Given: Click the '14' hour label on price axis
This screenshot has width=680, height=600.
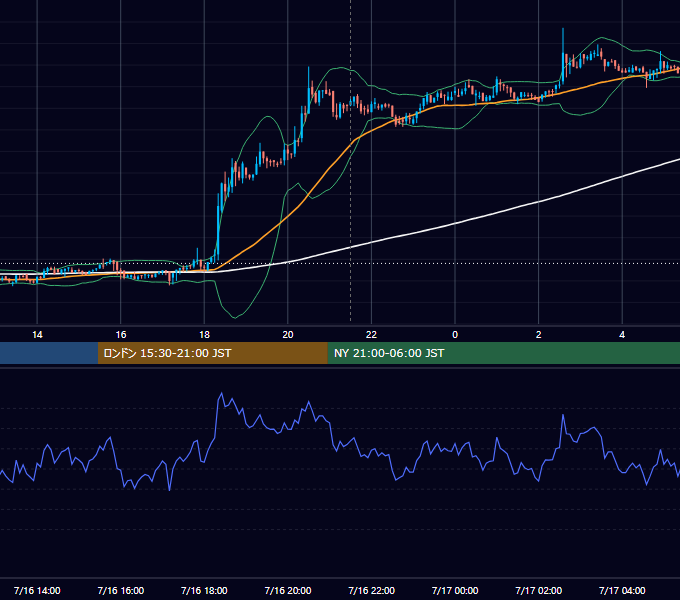Looking at the screenshot, I should click(37, 335).
